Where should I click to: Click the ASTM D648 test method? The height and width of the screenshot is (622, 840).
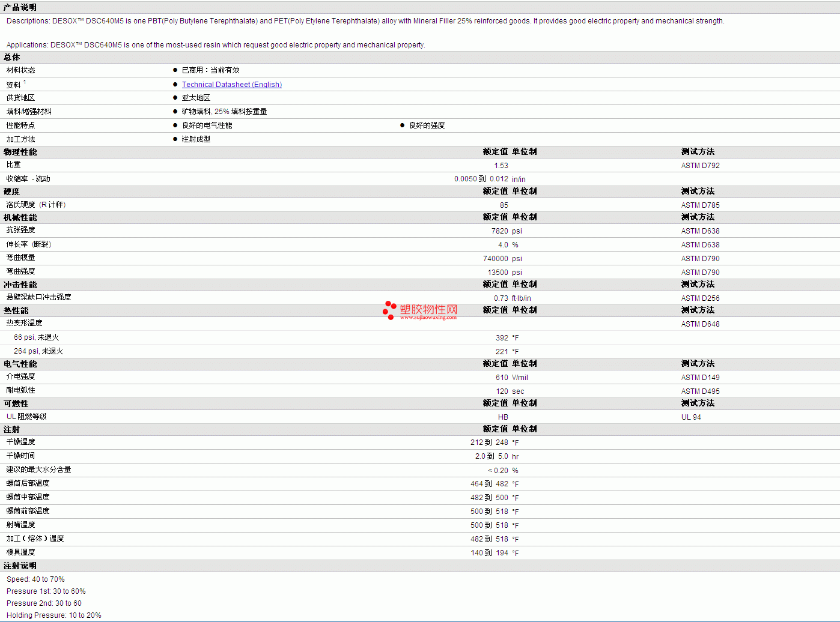pos(701,324)
